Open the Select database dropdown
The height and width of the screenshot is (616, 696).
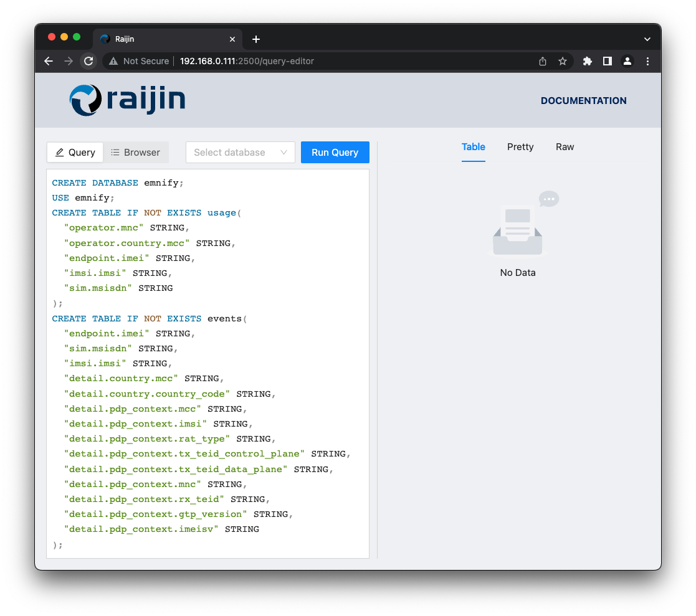240,152
